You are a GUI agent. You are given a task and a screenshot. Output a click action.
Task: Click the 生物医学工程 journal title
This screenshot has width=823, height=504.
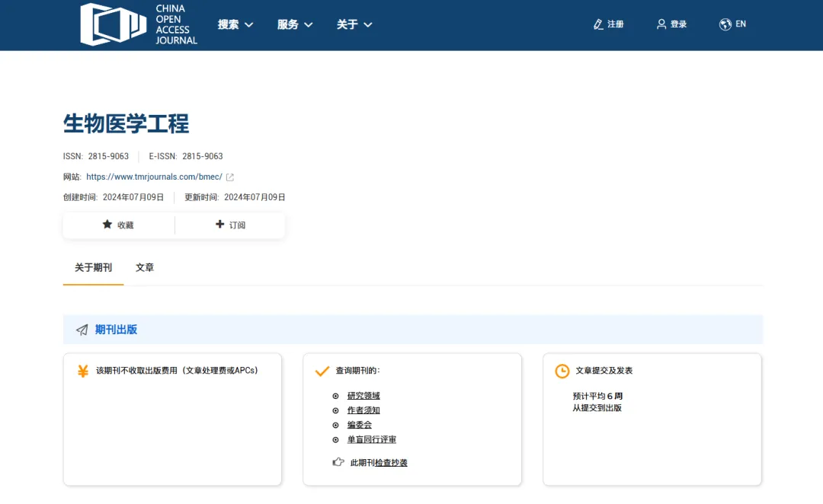point(126,124)
